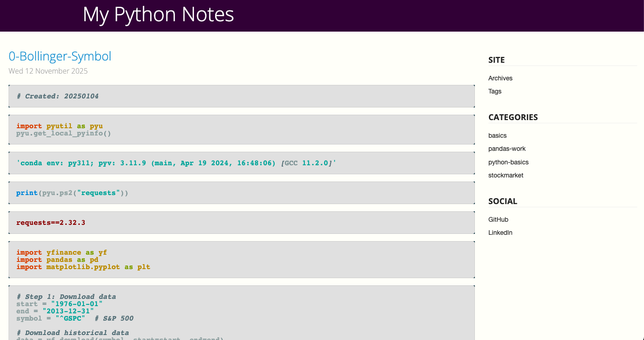Click the conda env py311 output cell

pos(241,163)
